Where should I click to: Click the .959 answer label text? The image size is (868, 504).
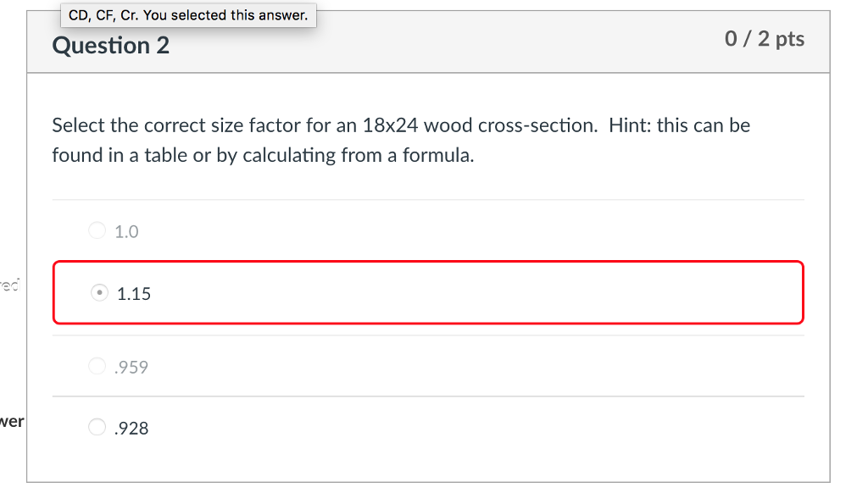tap(131, 365)
